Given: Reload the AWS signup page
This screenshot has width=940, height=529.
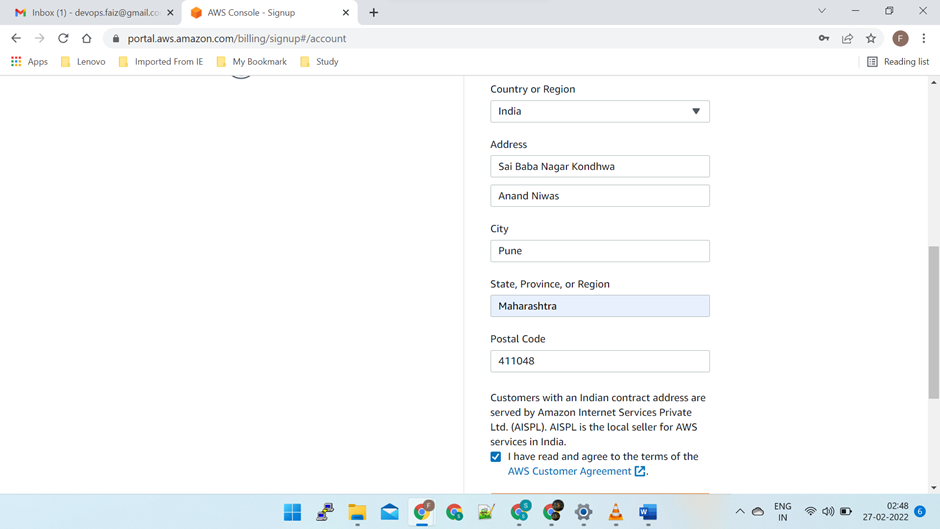Looking at the screenshot, I should click(63, 38).
